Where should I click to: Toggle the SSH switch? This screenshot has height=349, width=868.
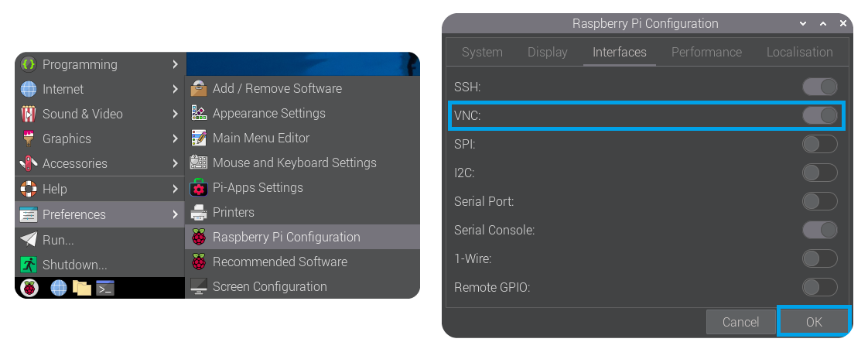coord(820,87)
